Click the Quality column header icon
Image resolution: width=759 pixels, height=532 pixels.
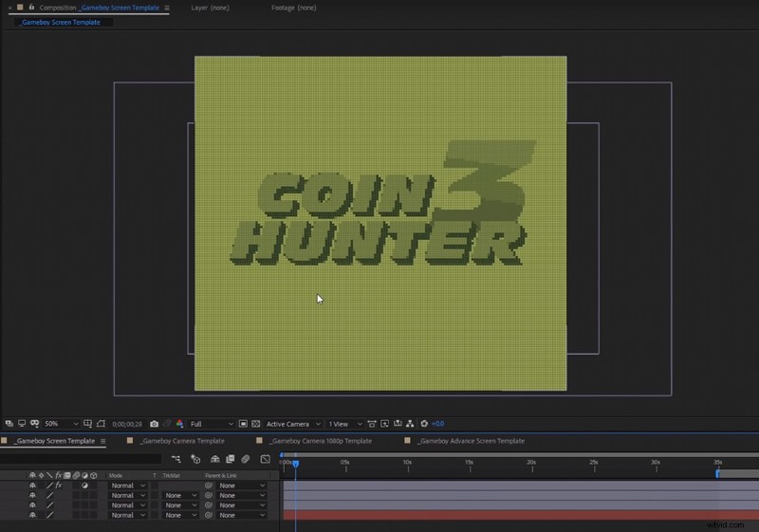pyautogui.click(x=49, y=475)
